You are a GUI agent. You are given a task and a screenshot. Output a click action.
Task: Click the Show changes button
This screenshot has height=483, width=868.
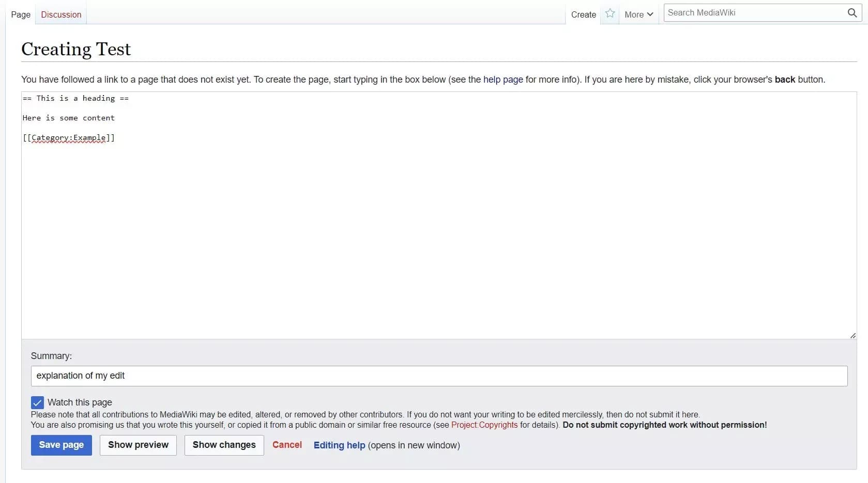(x=223, y=445)
